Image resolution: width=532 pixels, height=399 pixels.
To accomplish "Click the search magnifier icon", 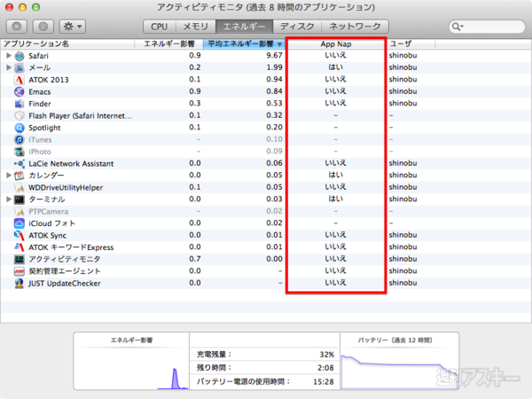I will pos(457,27).
